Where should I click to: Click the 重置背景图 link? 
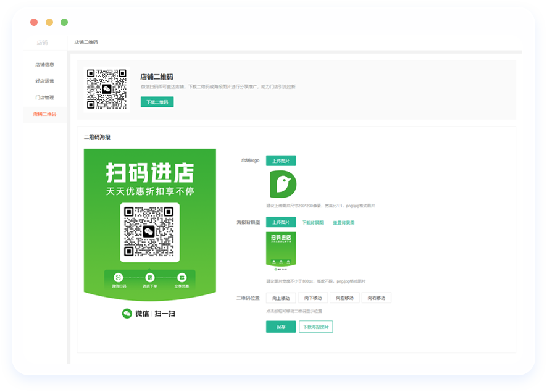(343, 223)
